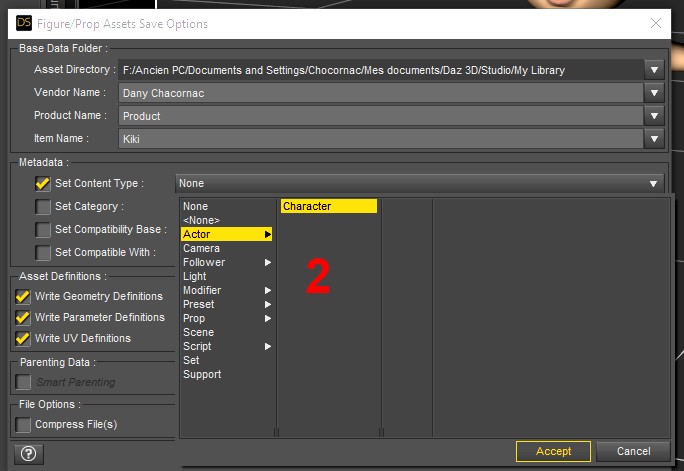Image resolution: width=684 pixels, height=471 pixels.
Task: Select Support content type
Action: [226, 374]
